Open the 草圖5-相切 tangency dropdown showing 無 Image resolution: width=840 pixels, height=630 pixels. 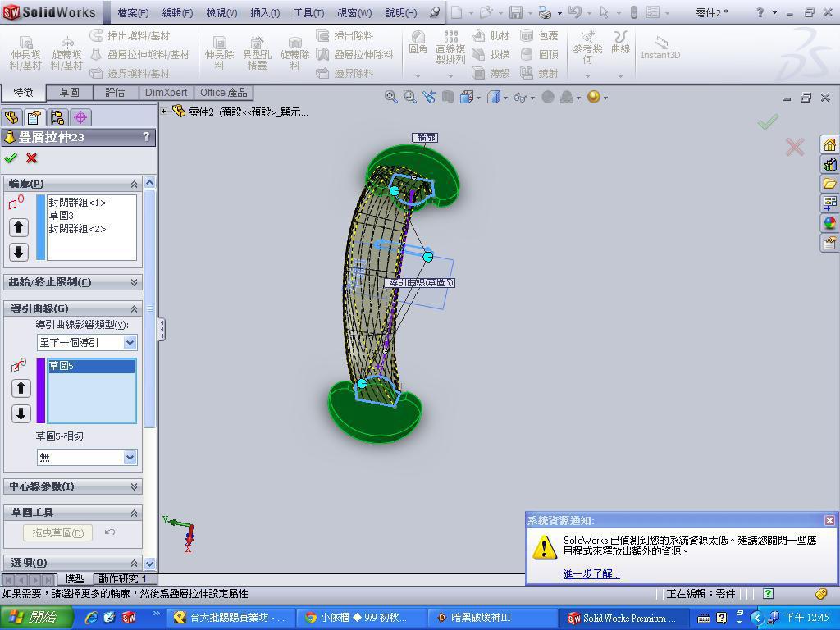coord(86,457)
